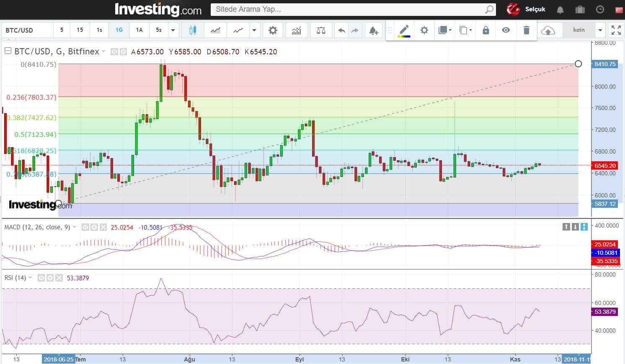
Task: Create a new alert with bell-plus icon
Action: 373,30
